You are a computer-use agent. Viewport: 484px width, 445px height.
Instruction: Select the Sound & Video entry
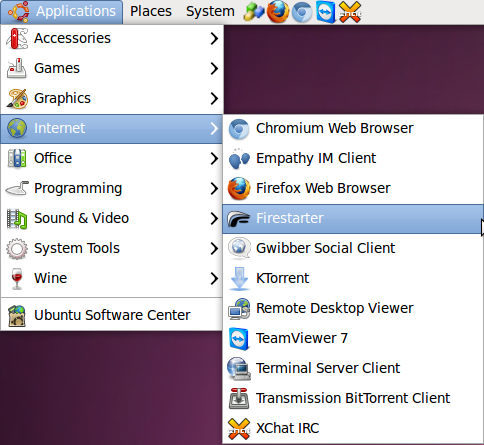(112, 219)
